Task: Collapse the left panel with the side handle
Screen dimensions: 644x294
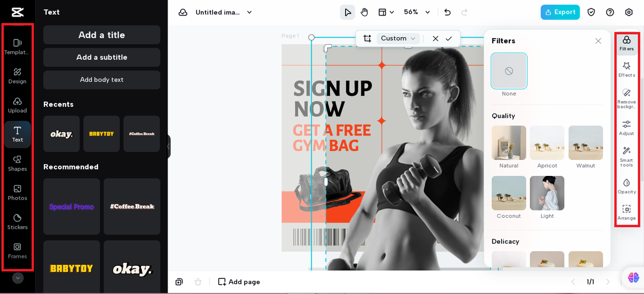Action: (169, 147)
